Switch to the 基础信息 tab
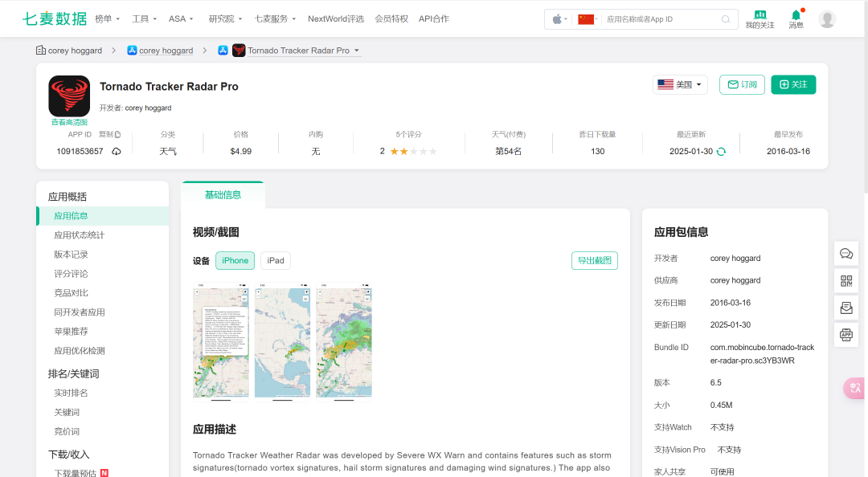The image size is (868, 477). (223, 195)
